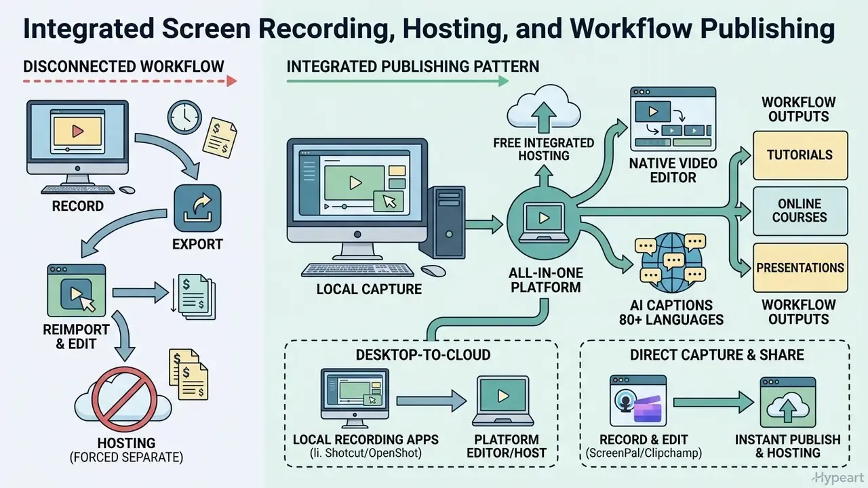Select the Tutorials output box

point(800,155)
